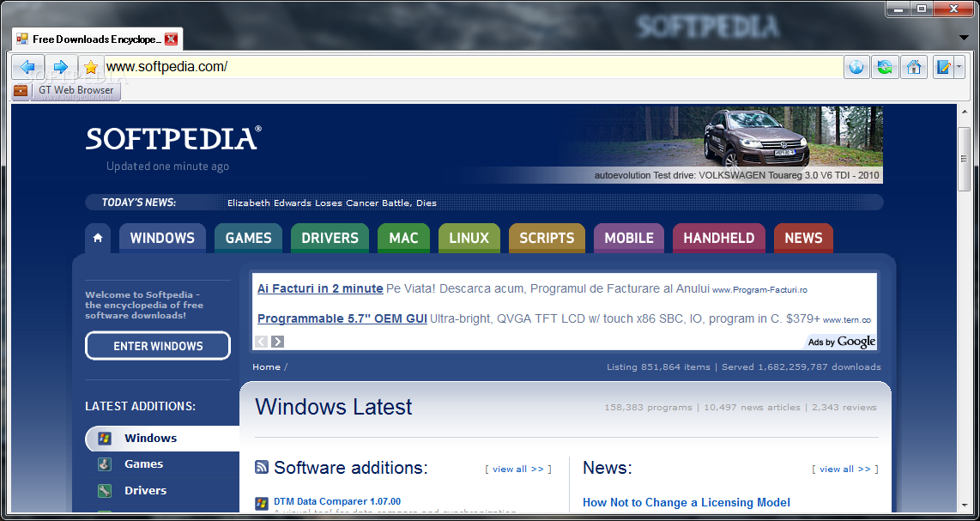Click the Ads by Google label

tap(841, 342)
